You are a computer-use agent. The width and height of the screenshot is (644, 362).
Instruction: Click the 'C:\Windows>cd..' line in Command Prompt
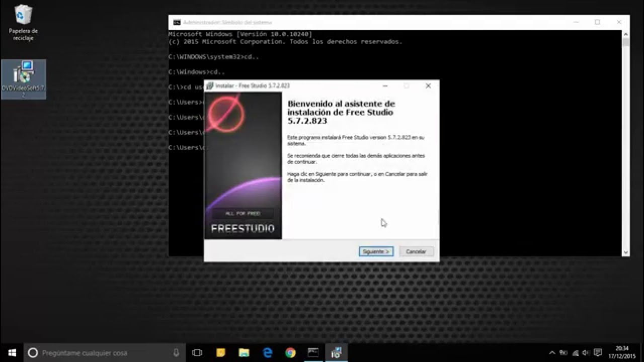click(197, 72)
